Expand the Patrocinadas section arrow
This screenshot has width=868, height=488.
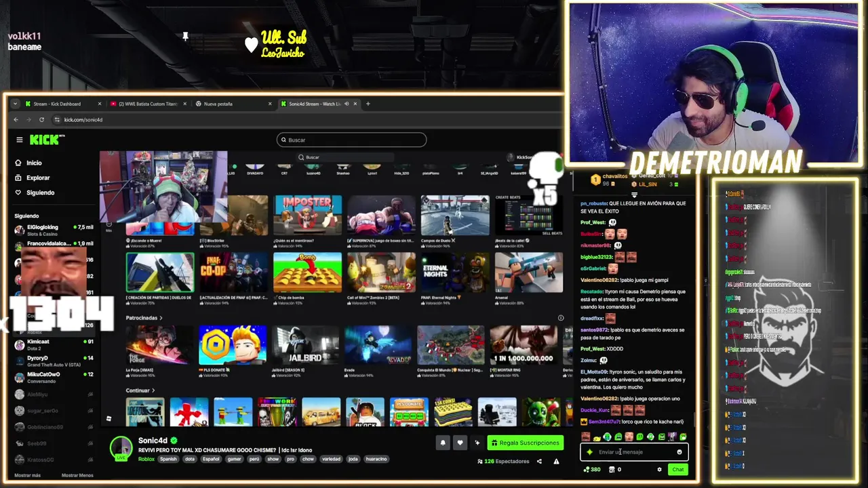click(161, 318)
